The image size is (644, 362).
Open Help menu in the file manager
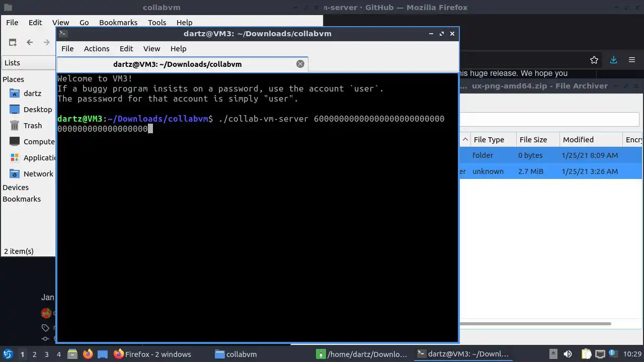click(x=184, y=23)
